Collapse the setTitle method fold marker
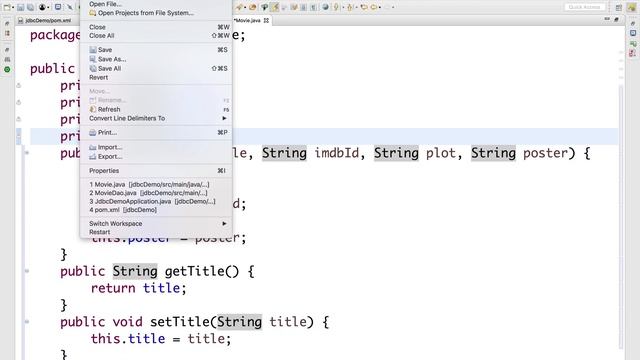This screenshot has height=360, width=640. 27,322
